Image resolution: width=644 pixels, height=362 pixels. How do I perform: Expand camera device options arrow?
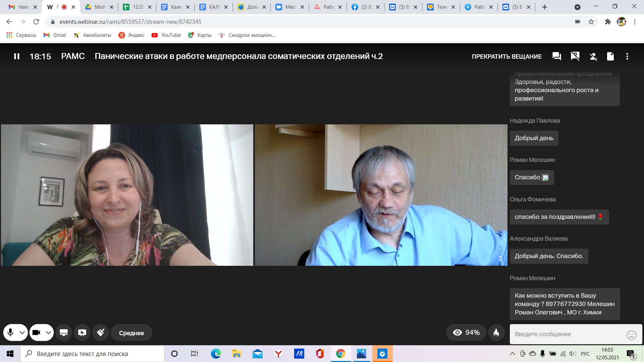click(48, 333)
